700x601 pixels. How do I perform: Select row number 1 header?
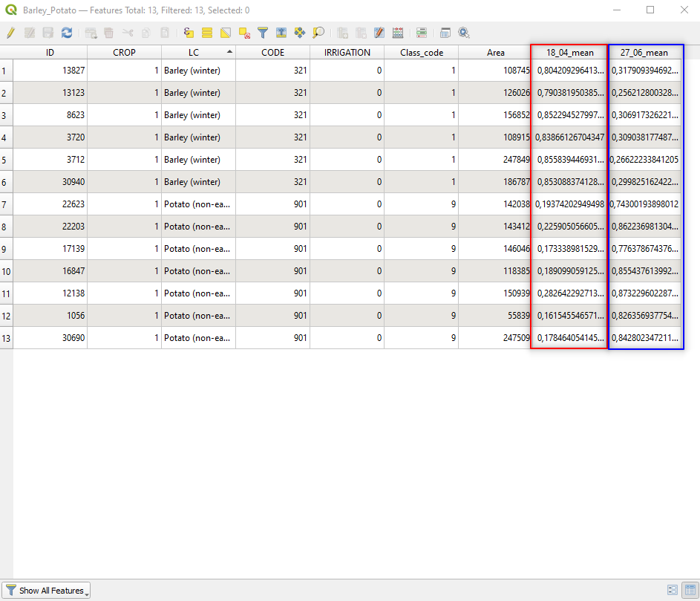click(6, 70)
